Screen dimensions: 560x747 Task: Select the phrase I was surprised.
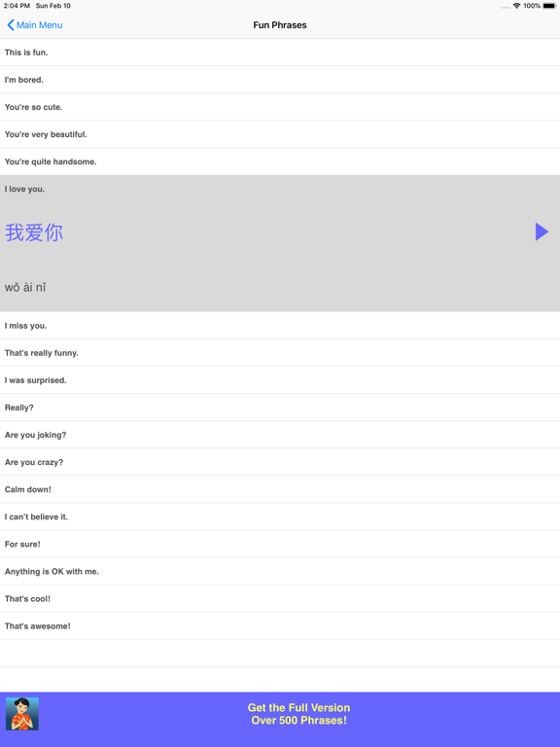point(280,380)
